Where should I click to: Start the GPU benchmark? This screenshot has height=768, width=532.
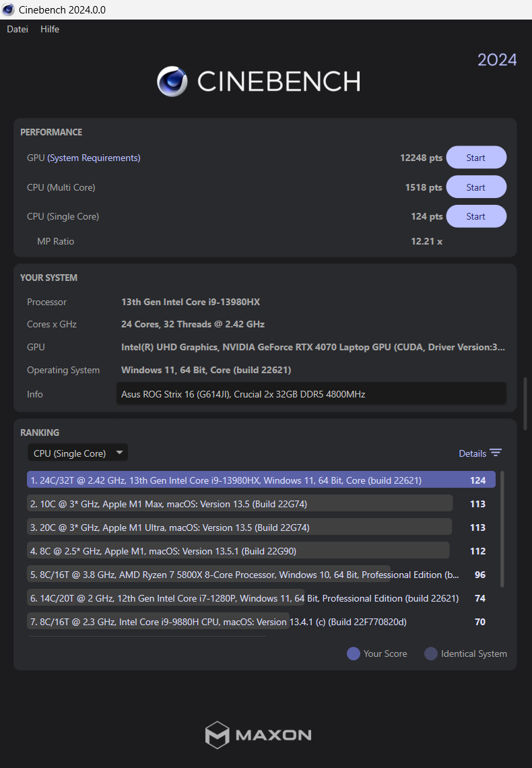pyautogui.click(x=476, y=158)
